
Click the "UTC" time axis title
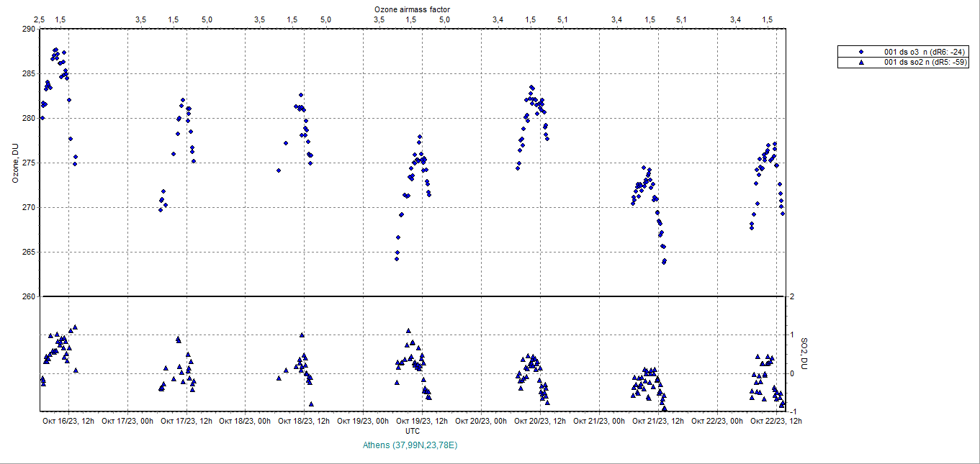[413, 431]
